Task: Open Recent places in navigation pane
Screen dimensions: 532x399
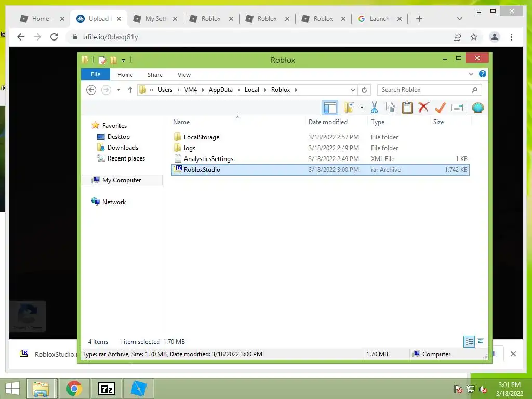Action: [126, 158]
